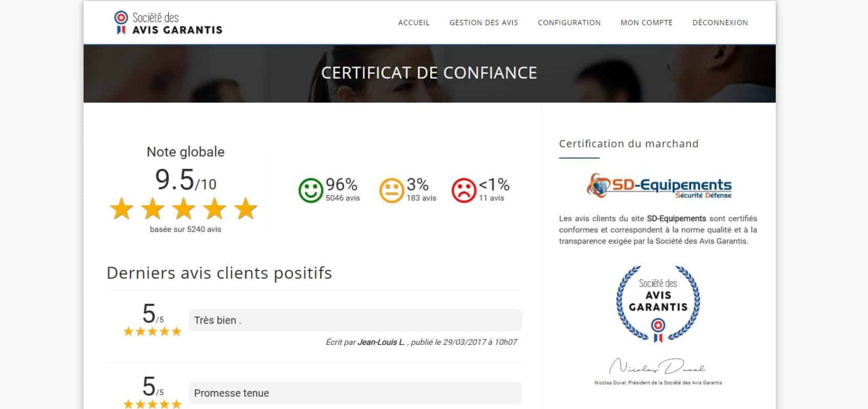Click the 3% neutral percentage
868x409 pixels.
pyautogui.click(x=418, y=185)
